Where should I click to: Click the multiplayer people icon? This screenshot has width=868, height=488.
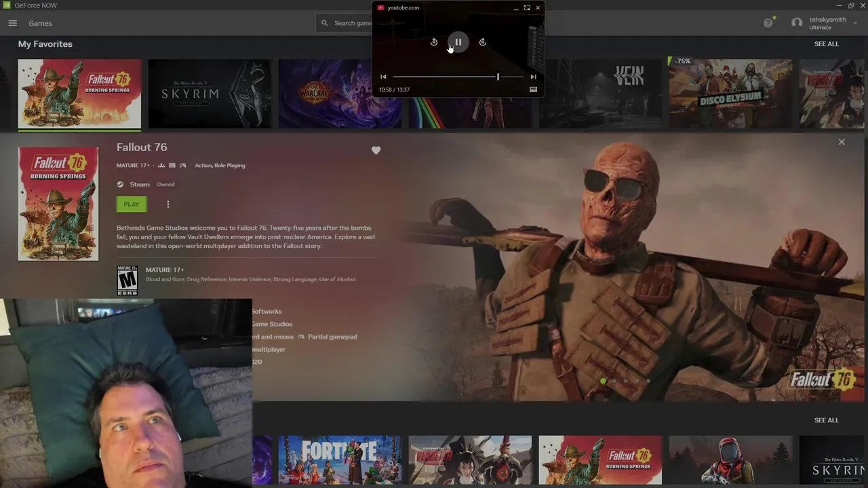[x=161, y=165]
